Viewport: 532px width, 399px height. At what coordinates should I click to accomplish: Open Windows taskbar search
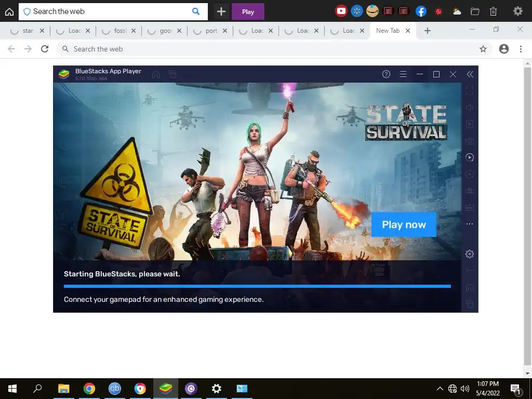(37, 388)
